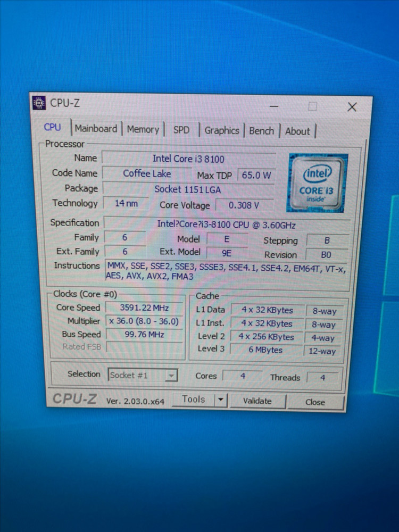Click the Tools button
The width and height of the screenshot is (399, 532).
(x=194, y=400)
